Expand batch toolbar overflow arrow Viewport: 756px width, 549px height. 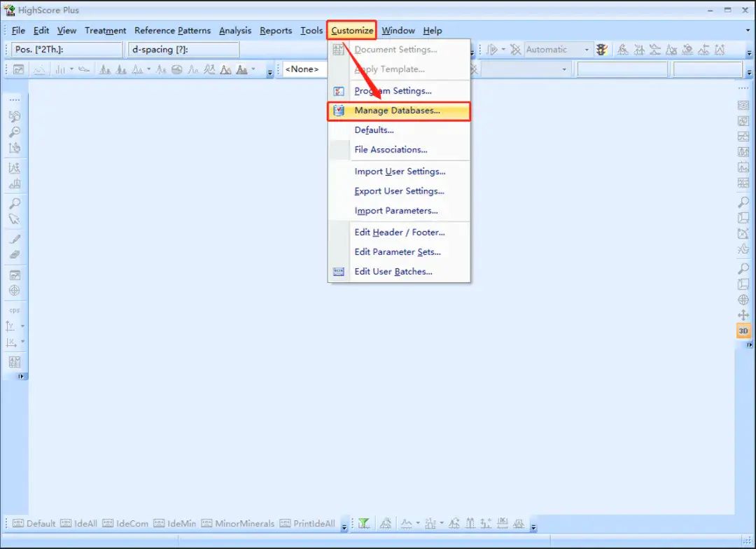point(344,527)
